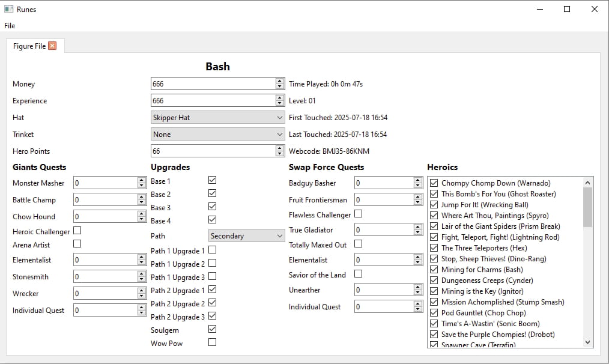Click the Fruit Frontiersman number field
The height and width of the screenshot is (364, 609).
pyautogui.click(x=384, y=199)
